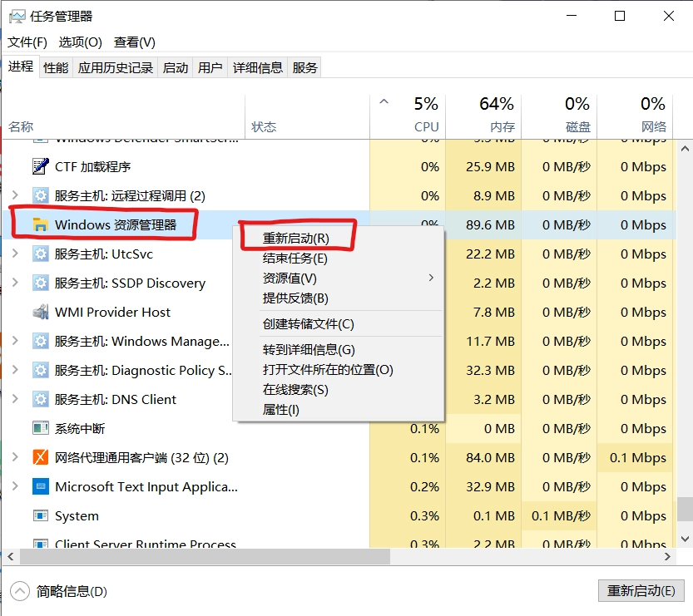Switch to the 应用历史记录 tab
693x616 pixels.
(x=116, y=67)
